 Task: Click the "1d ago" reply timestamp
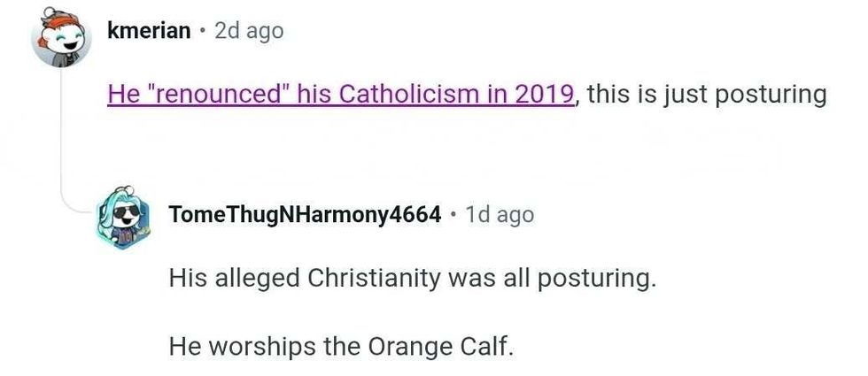500,215
